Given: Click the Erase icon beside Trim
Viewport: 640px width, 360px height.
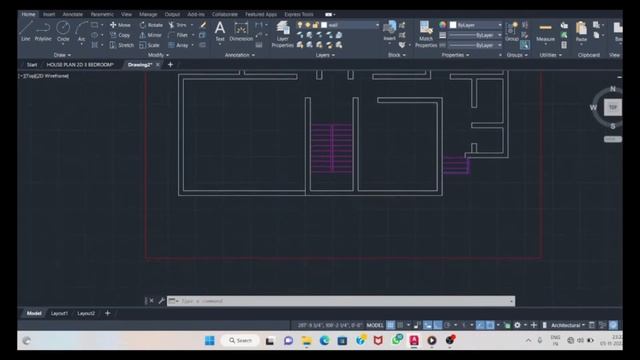Looking at the screenshot, I should click(203, 25).
